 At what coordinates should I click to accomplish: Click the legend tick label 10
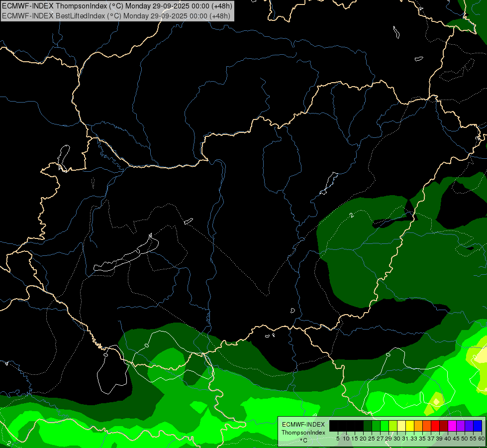pos(346,439)
